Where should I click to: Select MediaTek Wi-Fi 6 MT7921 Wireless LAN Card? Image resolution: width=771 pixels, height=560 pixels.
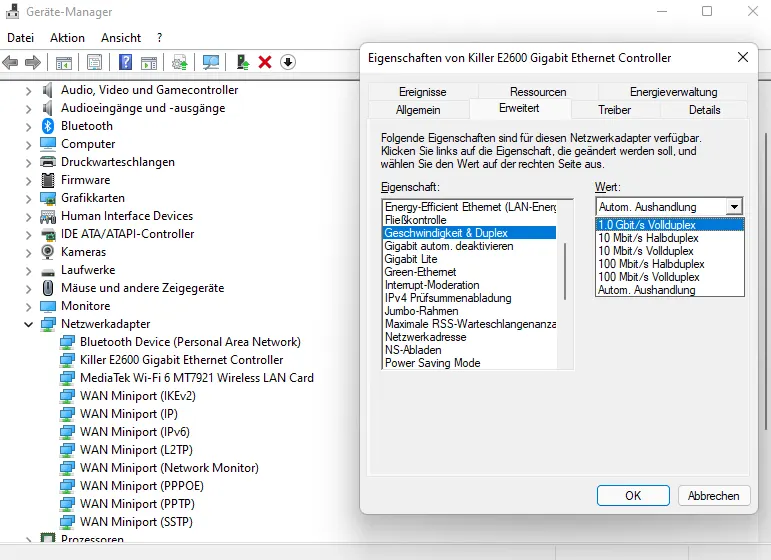coord(197,378)
